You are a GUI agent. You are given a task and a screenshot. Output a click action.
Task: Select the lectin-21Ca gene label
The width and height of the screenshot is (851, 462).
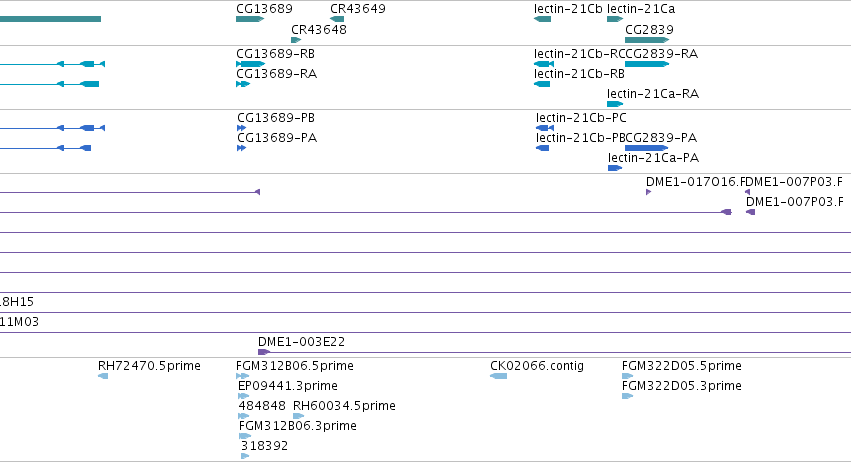[641, 9]
